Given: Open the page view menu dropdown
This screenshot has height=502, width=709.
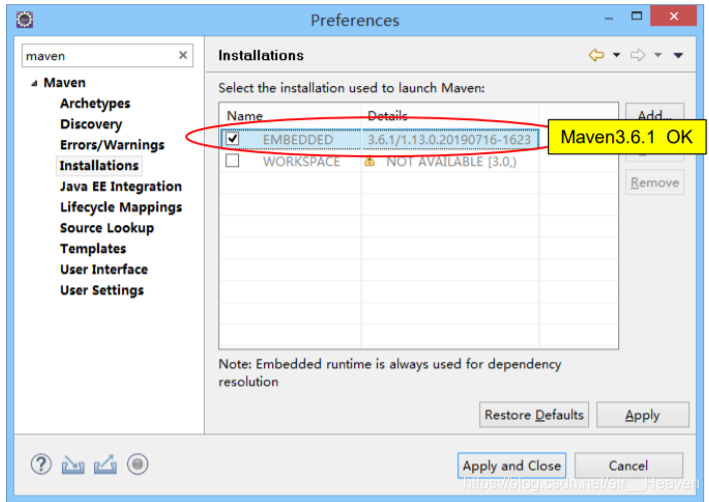Looking at the screenshot, I should click(x=678, y=55).
